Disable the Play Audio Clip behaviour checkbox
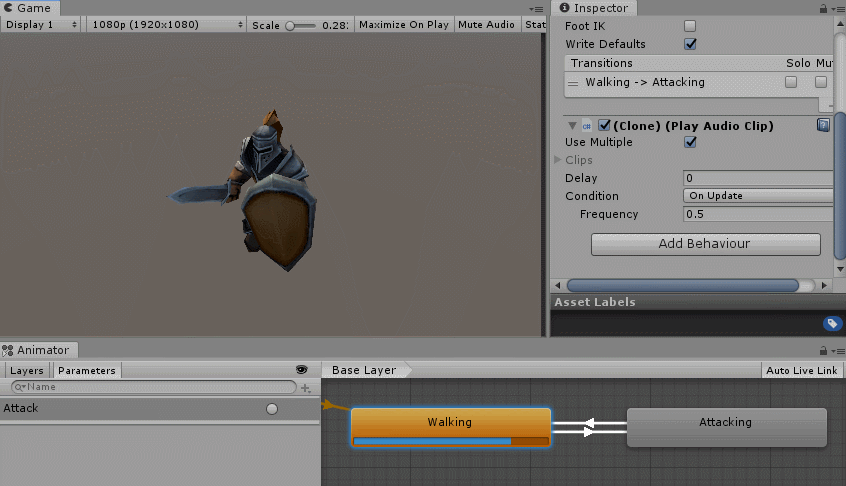Image resolution: width=846 pixels, height=486 pixels. coord(604,126)
